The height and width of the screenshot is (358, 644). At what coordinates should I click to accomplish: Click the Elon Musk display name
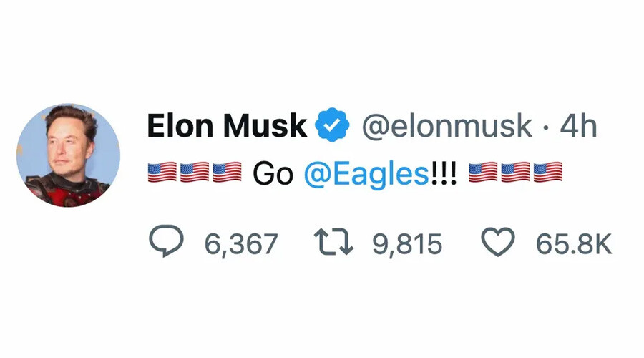[227, 127]
